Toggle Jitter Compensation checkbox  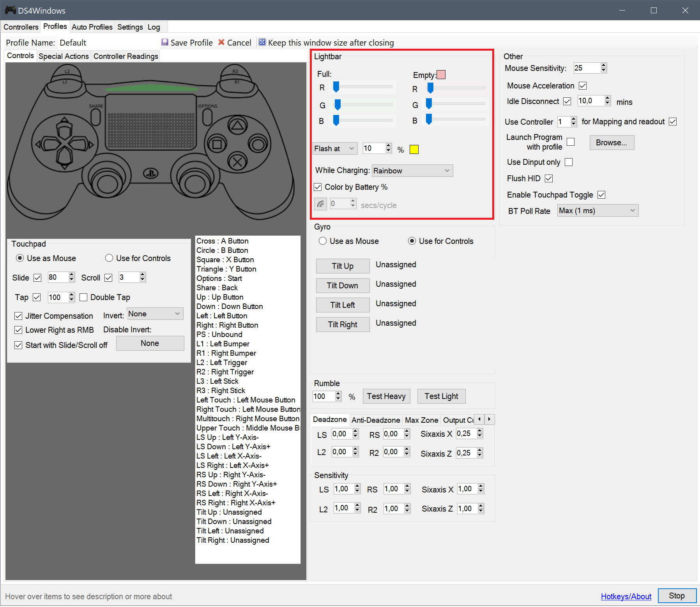18,316
